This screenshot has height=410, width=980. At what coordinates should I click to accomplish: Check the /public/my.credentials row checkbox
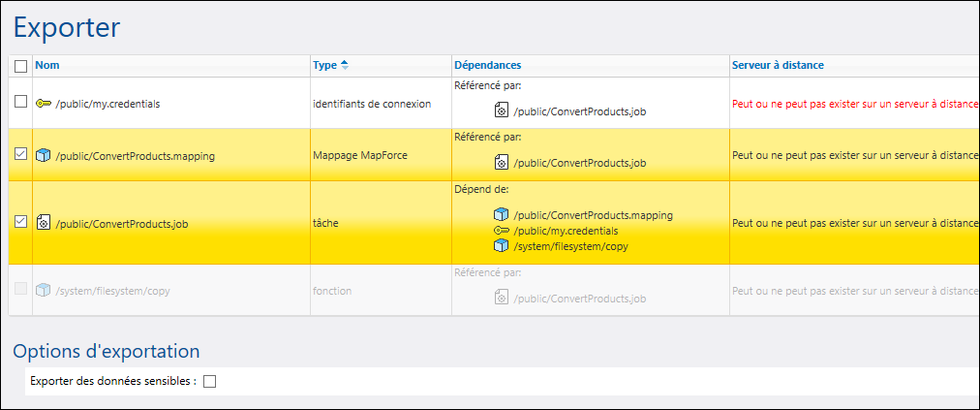point(21,102)
